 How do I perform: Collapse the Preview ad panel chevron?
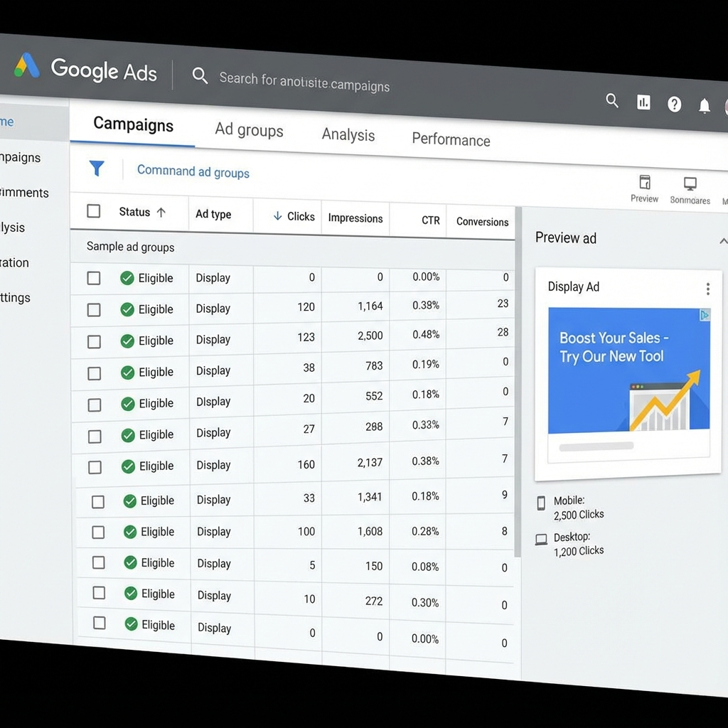pyautogui.click(x=724, y=240)
